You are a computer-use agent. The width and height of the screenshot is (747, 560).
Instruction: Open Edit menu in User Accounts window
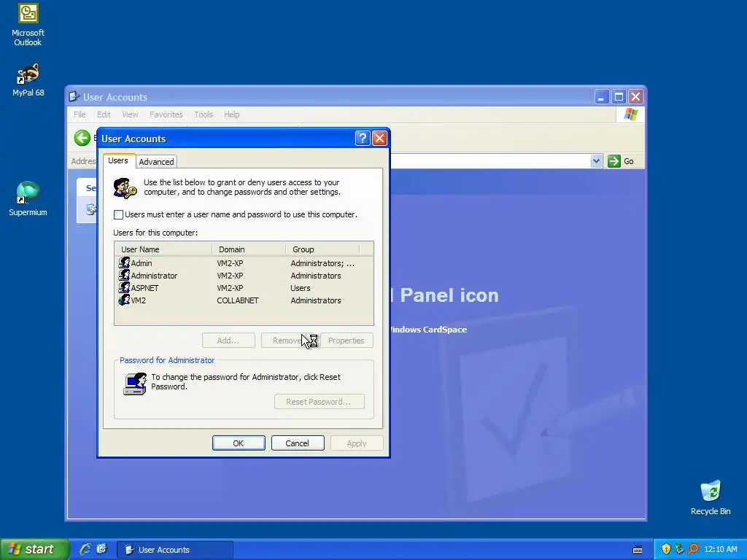pos(104,114)
